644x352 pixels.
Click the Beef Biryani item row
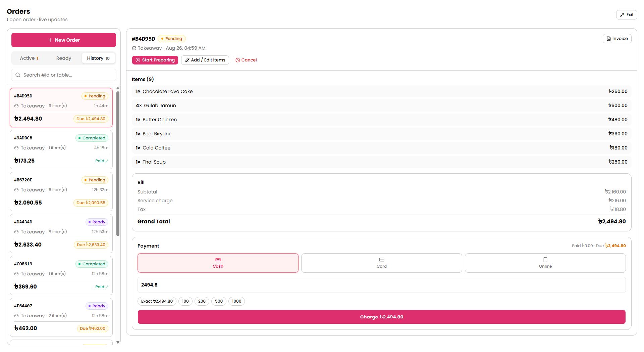[382, 134]
